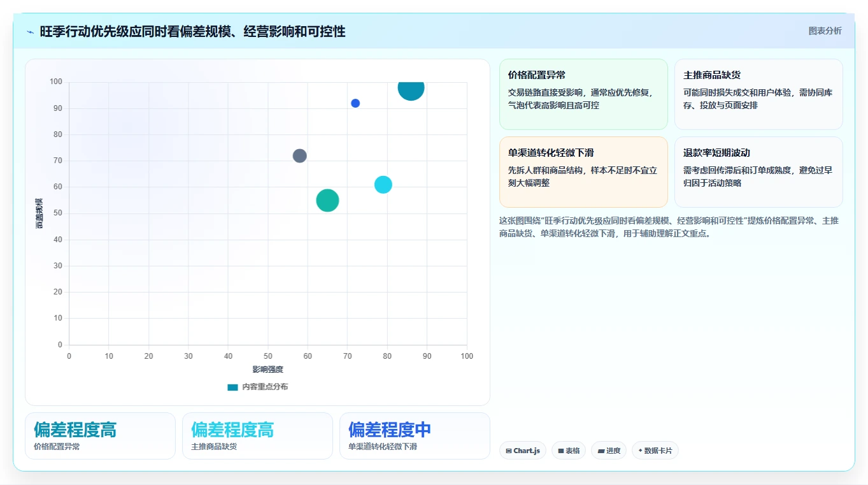Click the 进度 tag
The width and height of the screenshot is (868, 485).
click(x=609, y=451)
